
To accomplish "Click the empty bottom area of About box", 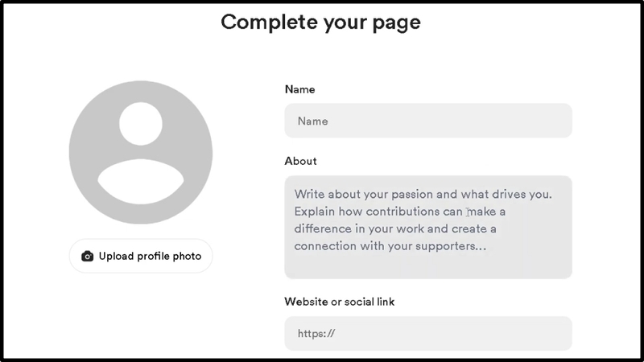I will pyautogui.click(x=427, y=267).
